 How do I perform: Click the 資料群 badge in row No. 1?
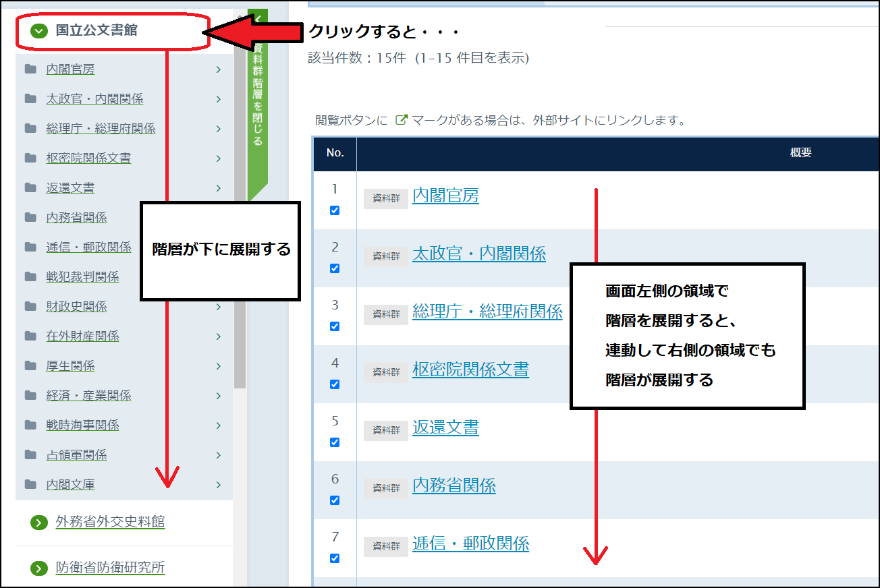click(x=386, y=198)
